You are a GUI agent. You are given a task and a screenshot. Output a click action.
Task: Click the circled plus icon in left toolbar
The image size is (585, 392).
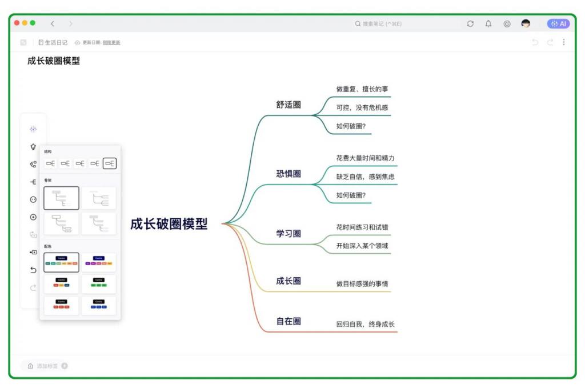33,217
